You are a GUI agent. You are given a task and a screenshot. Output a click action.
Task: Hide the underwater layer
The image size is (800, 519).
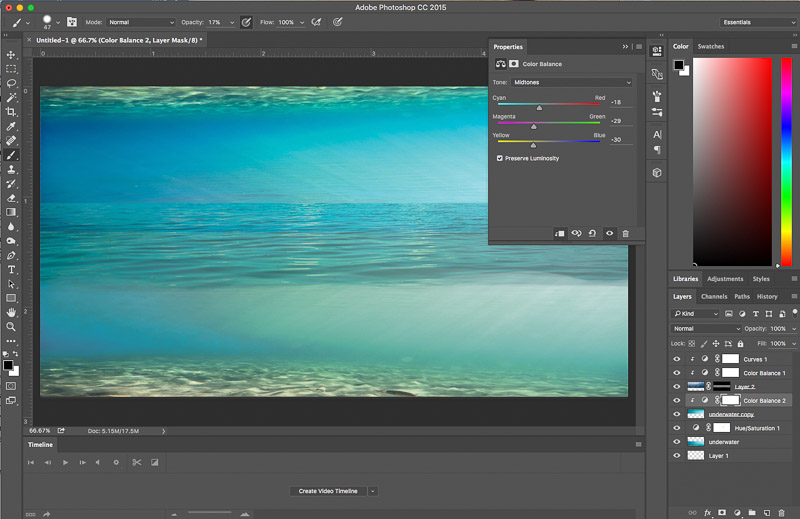tap(677, 441)
